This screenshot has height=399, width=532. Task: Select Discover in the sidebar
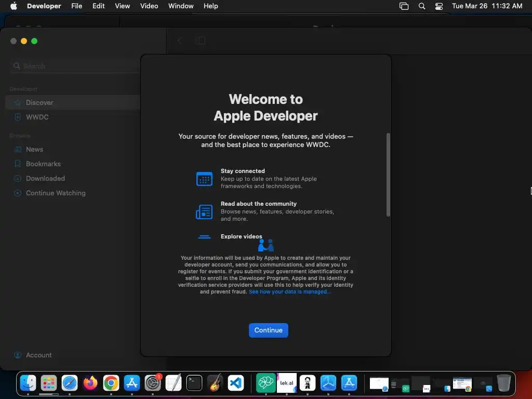click(x=73, y=102)
